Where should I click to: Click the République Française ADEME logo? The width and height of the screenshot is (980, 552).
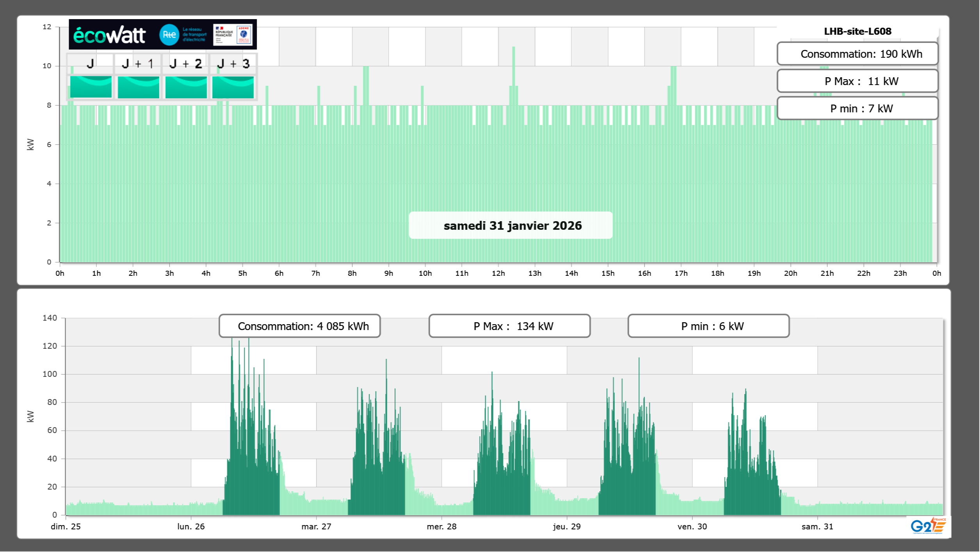click(x=233, y=35)
